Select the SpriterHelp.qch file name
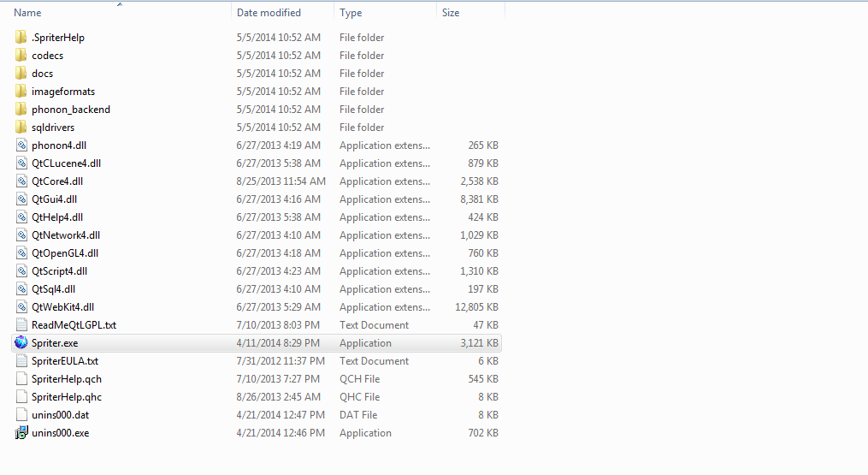The image size is (868, 475). (67, 379)
